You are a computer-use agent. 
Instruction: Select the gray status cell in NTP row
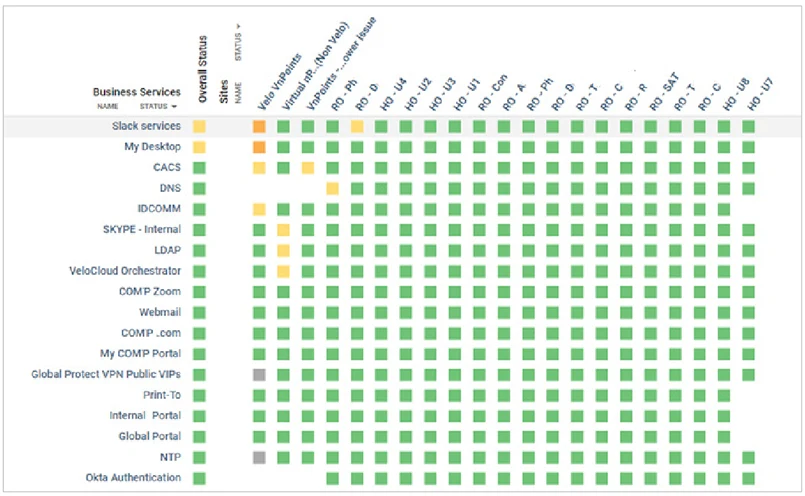pos(259,457)
